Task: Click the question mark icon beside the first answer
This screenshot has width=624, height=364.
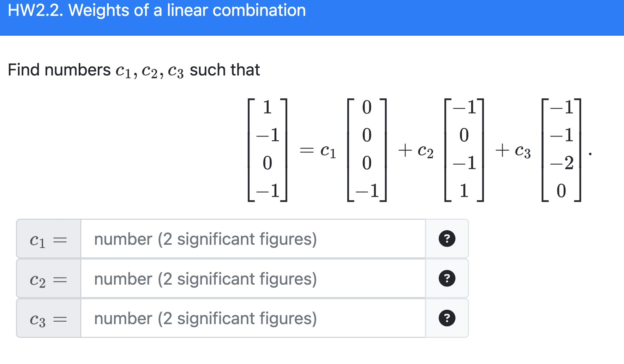Action: (x=446, y=239)
